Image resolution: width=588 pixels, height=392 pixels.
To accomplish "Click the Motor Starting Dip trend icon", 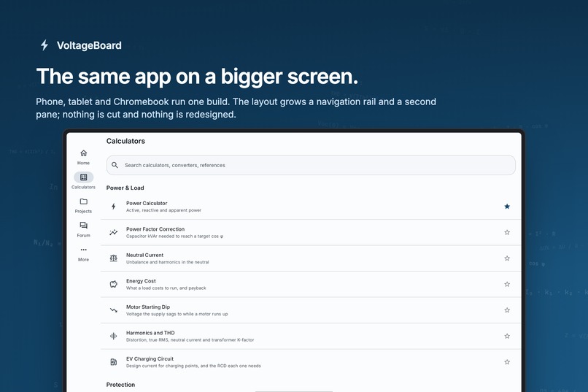I will click(x=113, y=310).
